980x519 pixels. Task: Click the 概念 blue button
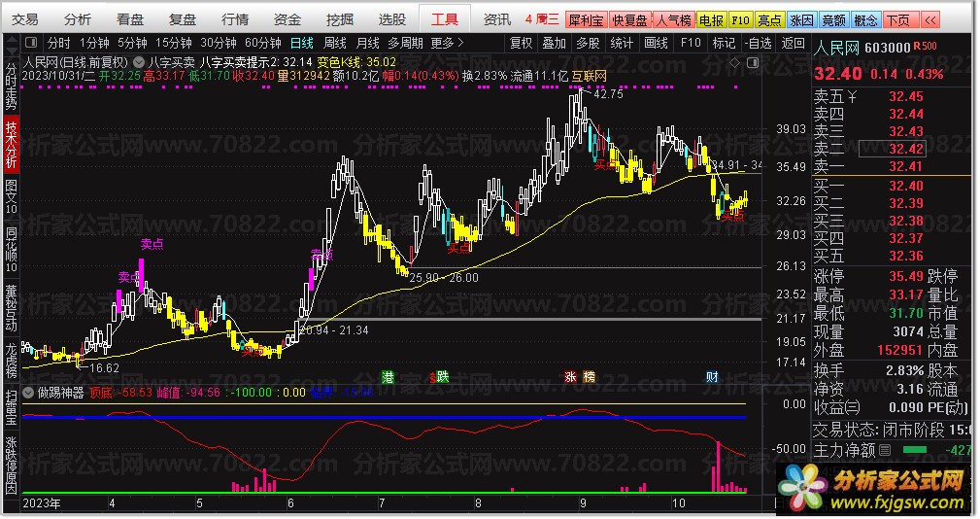click(865, 20)
